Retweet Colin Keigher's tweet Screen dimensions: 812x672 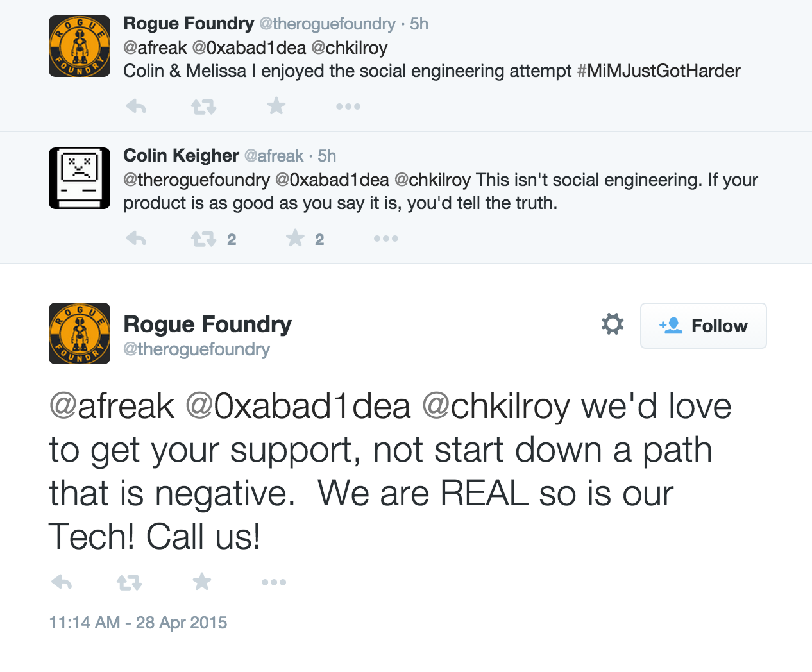click(204, 239)
